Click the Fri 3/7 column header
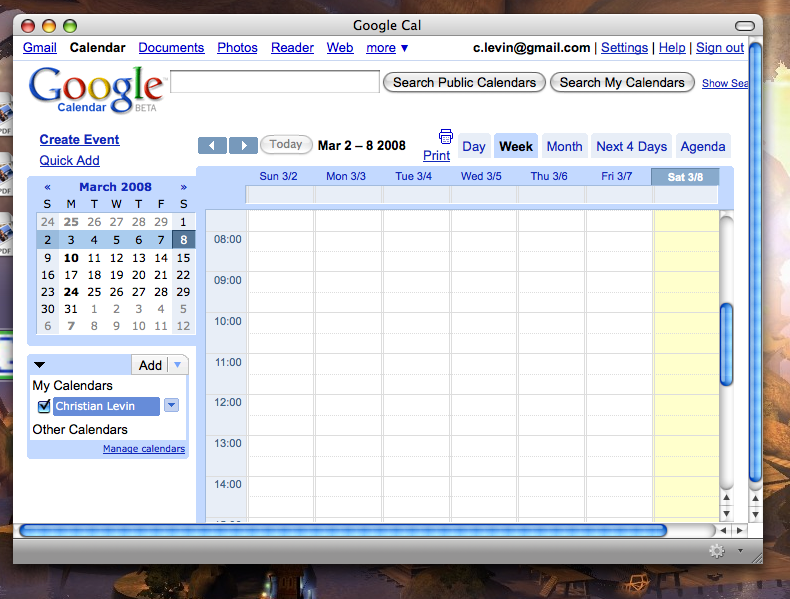 click(616, 176)
